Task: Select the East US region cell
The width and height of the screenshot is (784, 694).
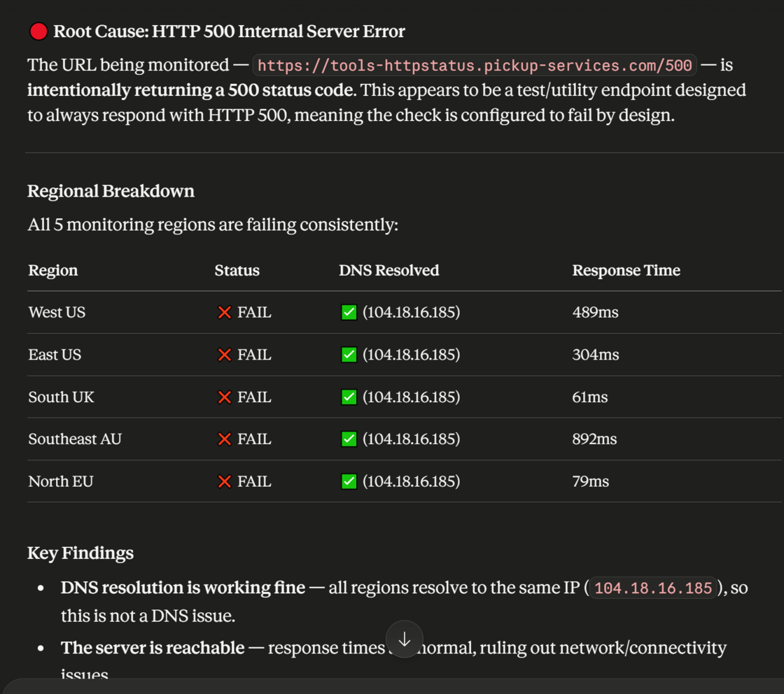Action: (55, 355)
